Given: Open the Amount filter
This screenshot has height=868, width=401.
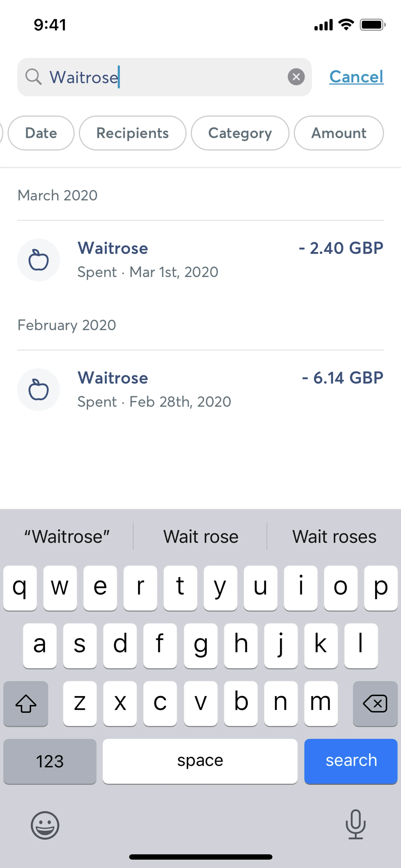Looking at the screenshot, I should 338,133.
